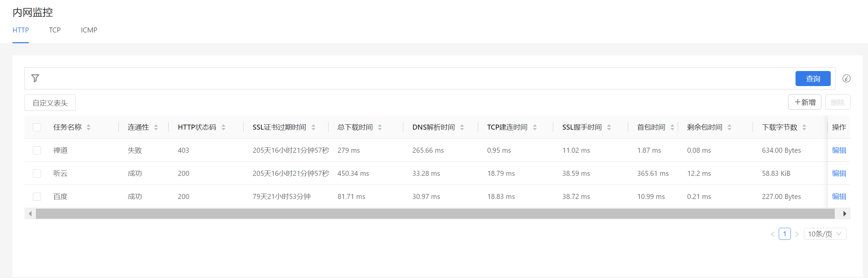Sort by SSL证书过期时间 column
This screenshot has height=278, width=868.
pyautogui.click(x=313, y=127)
